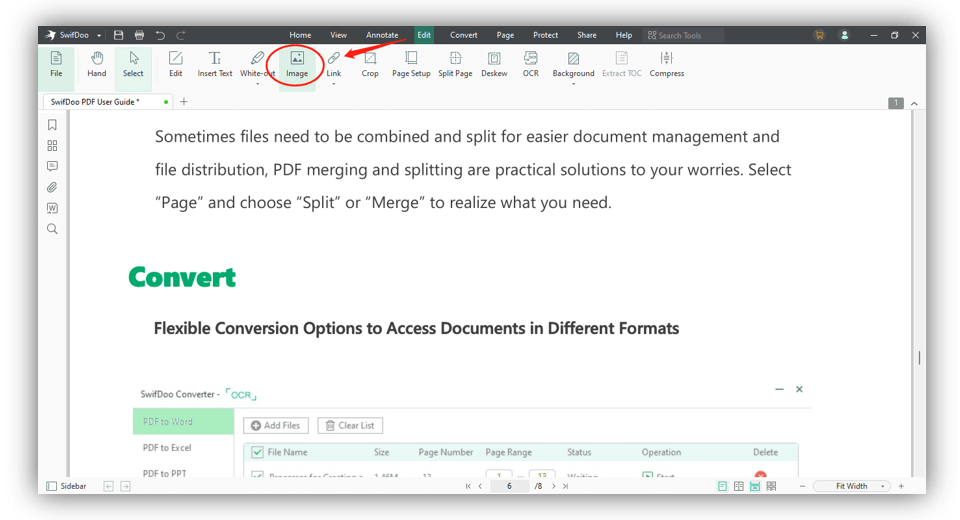The height and width of the screenshot is (520, 960).
Task: Activate the Crop tool
Action: pos(370,64)
